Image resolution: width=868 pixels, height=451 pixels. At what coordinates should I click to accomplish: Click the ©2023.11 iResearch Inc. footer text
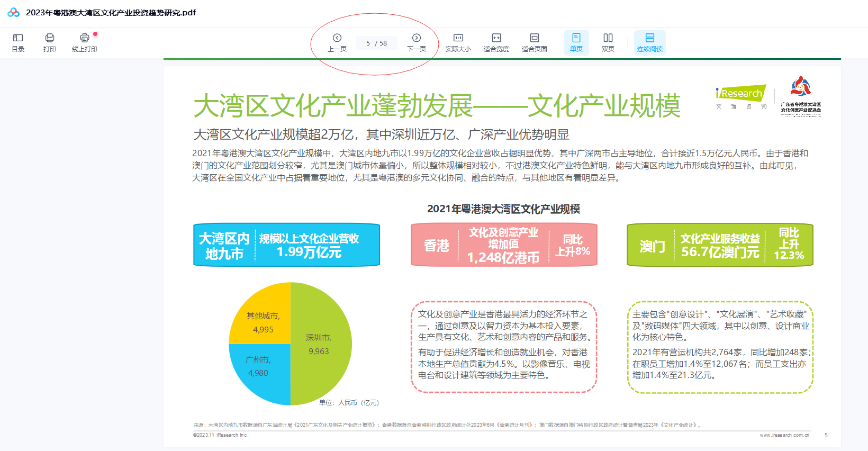(x=220, y=435)
